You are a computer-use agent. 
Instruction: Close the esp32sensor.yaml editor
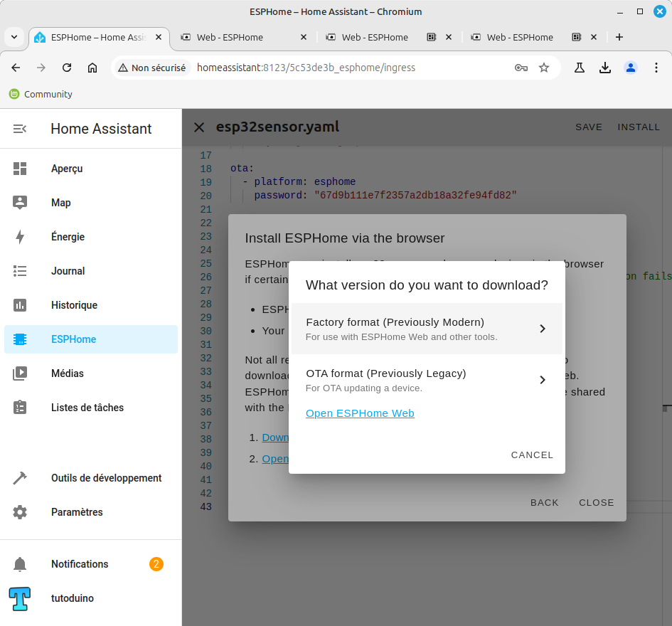pos(199,127)
